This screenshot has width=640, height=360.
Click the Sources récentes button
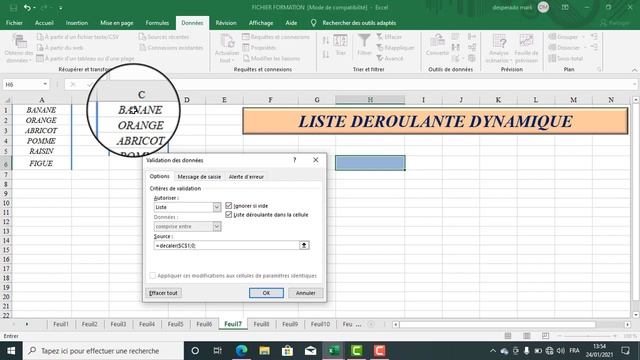pyautogui.click(x=164, y=37)
